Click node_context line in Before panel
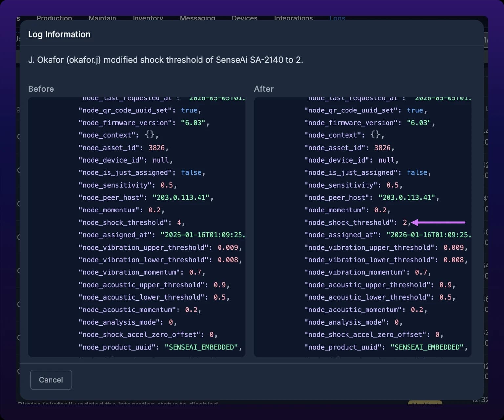 (118, 135)
